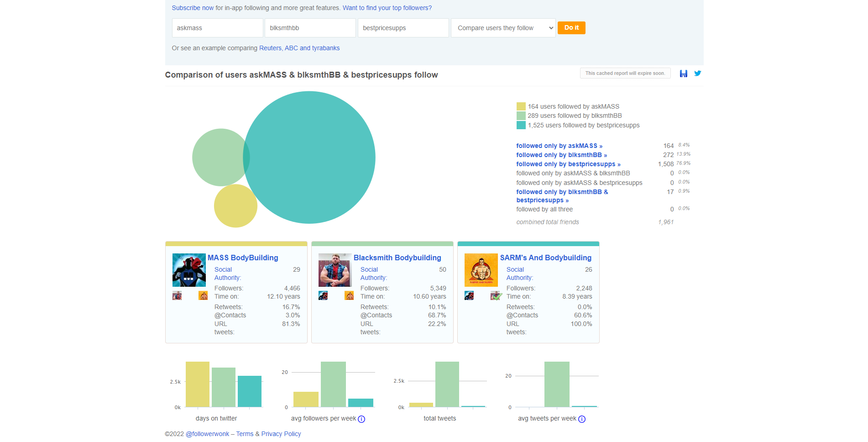
Task: Click 'combined total friends' value 1,961
Action: (666, 222)
